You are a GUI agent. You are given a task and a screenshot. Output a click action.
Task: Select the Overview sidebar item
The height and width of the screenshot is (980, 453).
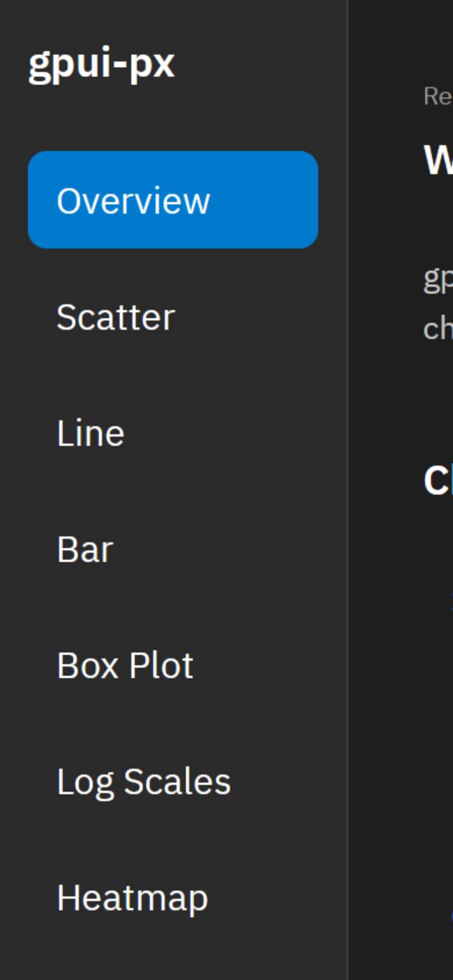pyautogui.click(x=173, y=200)
